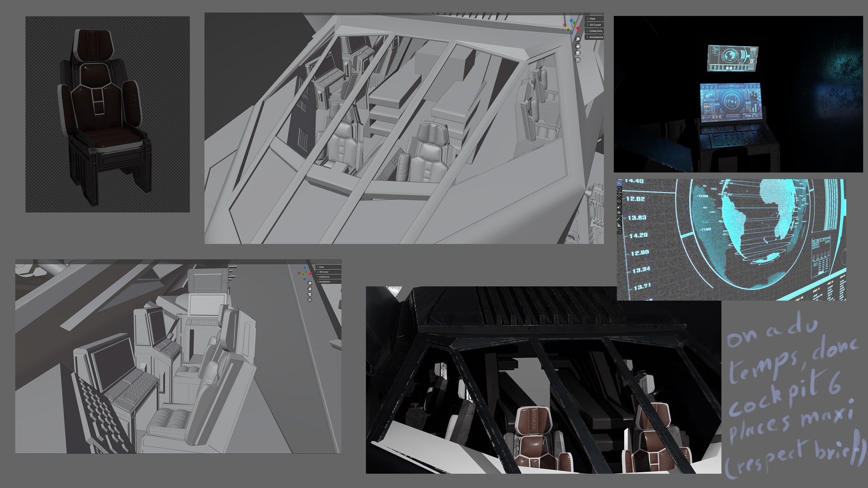This screenshot has height=488, width=868.
Task: Select the 3D Cursor tool
Action: click(619, 189)
